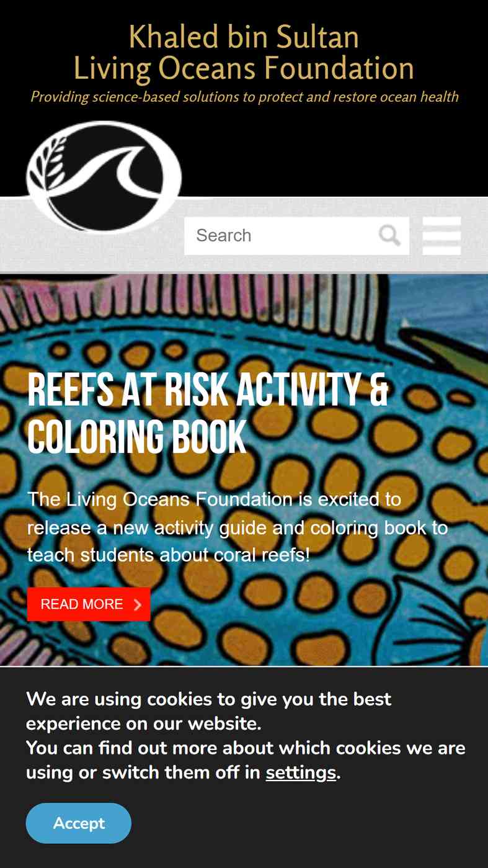Image resolution: width=488 pixels, height=868 pixels.
Task: Click the Coloring Book headline line
Action: point(137,437)
